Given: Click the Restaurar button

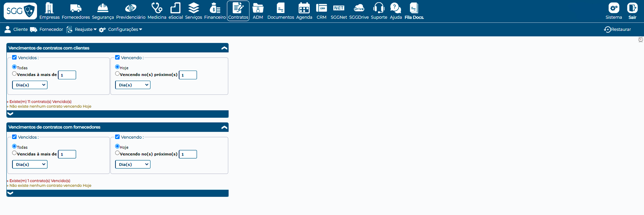Looking at the screenshot, I should point(617,30).
